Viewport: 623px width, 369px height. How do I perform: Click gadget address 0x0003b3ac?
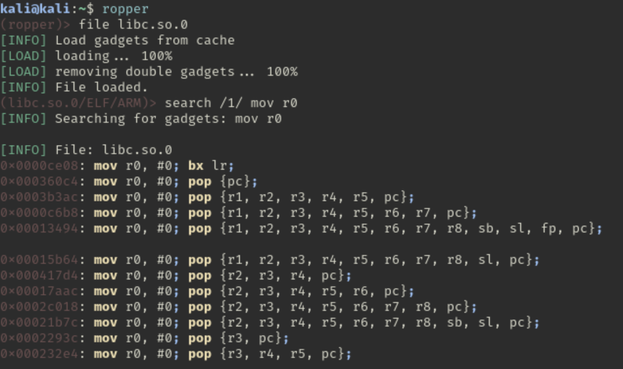(x=39, y=197)
